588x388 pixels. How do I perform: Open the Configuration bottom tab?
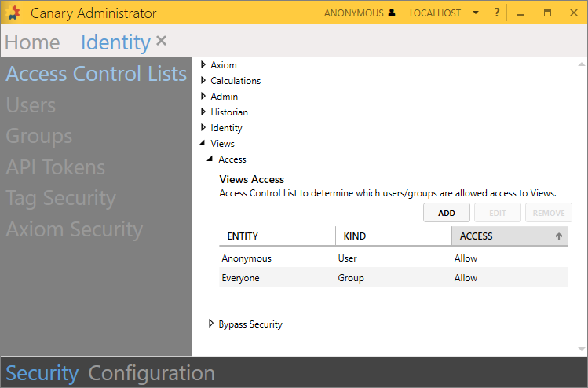[152, 373]
